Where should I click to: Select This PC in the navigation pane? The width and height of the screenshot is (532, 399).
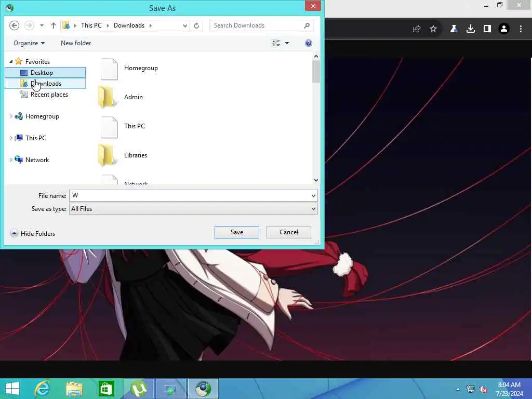coord(35,138)
